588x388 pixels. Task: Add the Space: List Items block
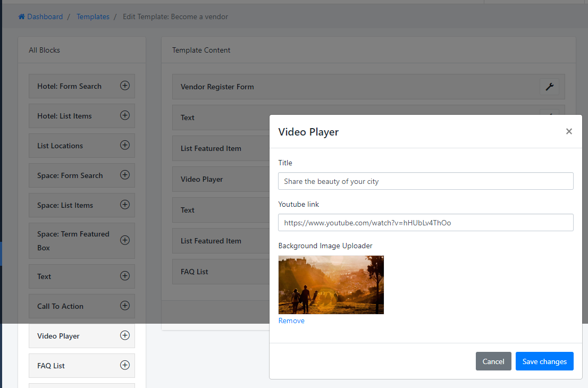pyautogui.click(x=125, y=205)
